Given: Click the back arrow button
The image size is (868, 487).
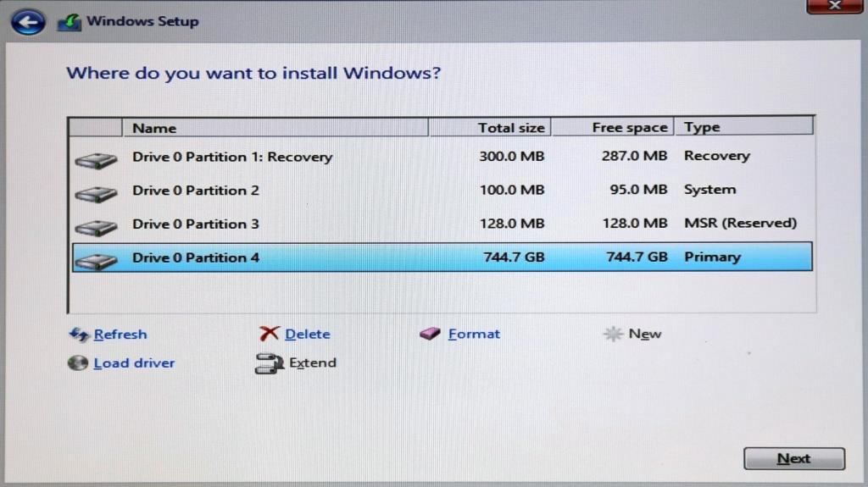Looking at the screenshot, I should [28, 22].
